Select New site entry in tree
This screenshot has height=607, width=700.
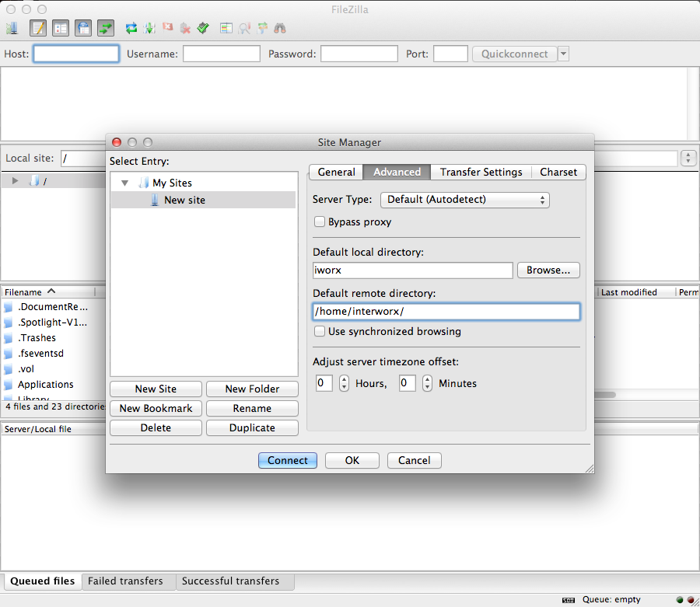203,200
